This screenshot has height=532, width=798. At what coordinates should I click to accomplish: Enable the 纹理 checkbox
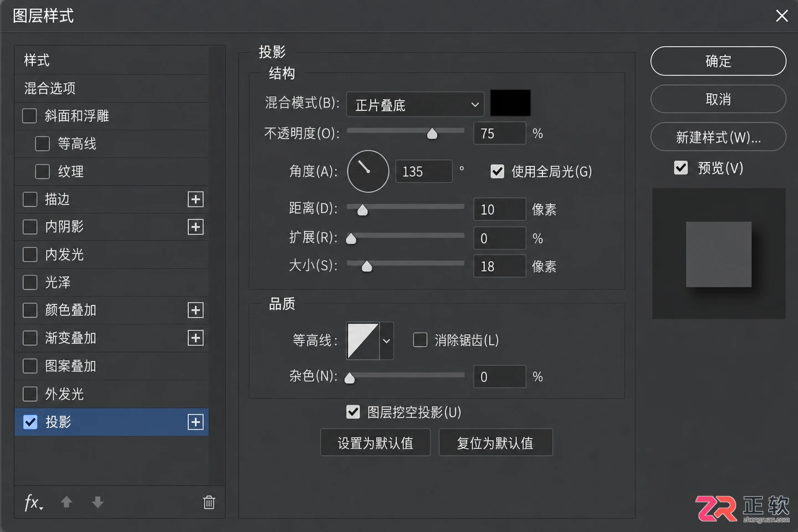click(x=43, y=171)
